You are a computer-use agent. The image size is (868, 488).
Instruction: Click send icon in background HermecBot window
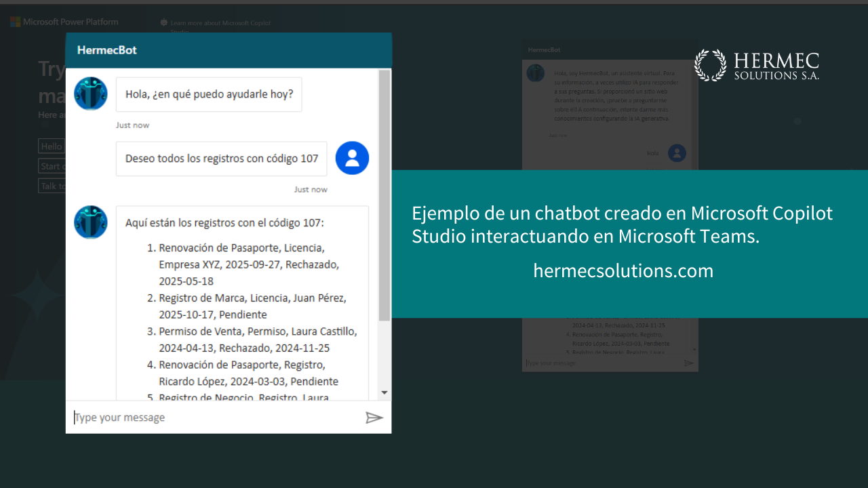click(x=689, y=363)
